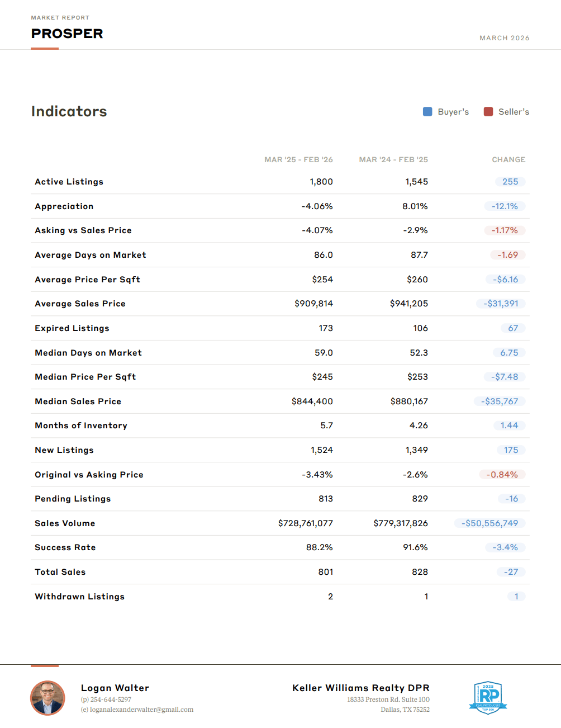Click the MAR '25 - FEB '26 column header

[298, 160]
